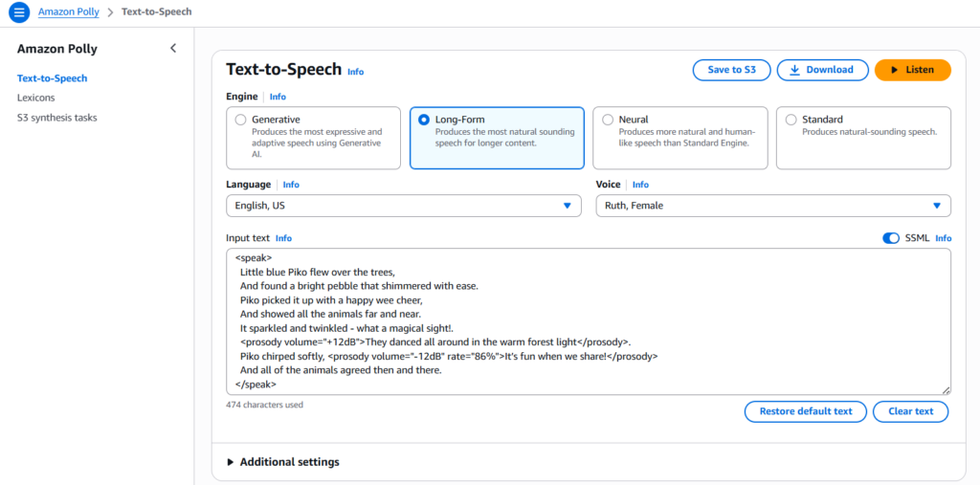Click the Save to S3 button
Image resolution: width=980 pixels, height=485 pixels.
[x=731, y=70]
